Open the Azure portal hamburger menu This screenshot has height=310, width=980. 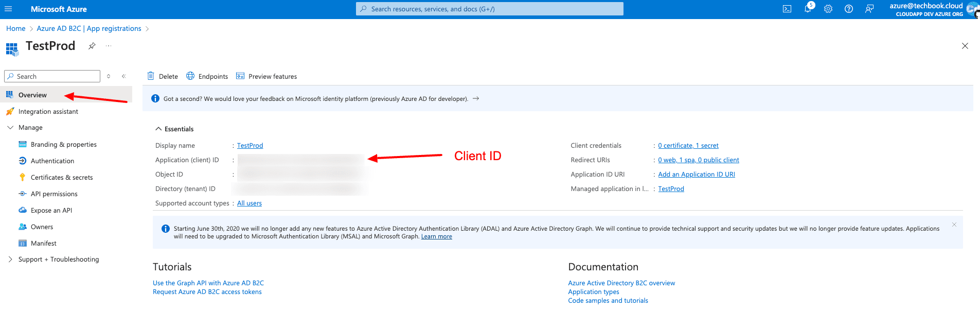[8, 9]
